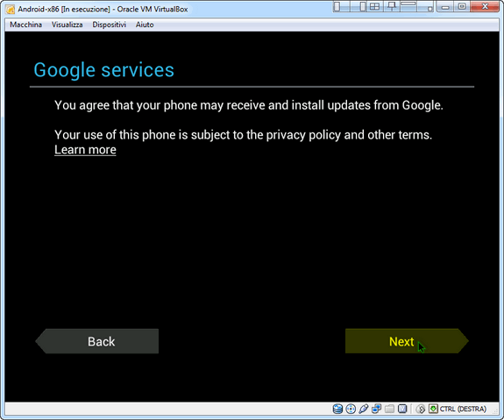Click the virtualization display status icon
504x420 pixels.
tap(402, 409)
